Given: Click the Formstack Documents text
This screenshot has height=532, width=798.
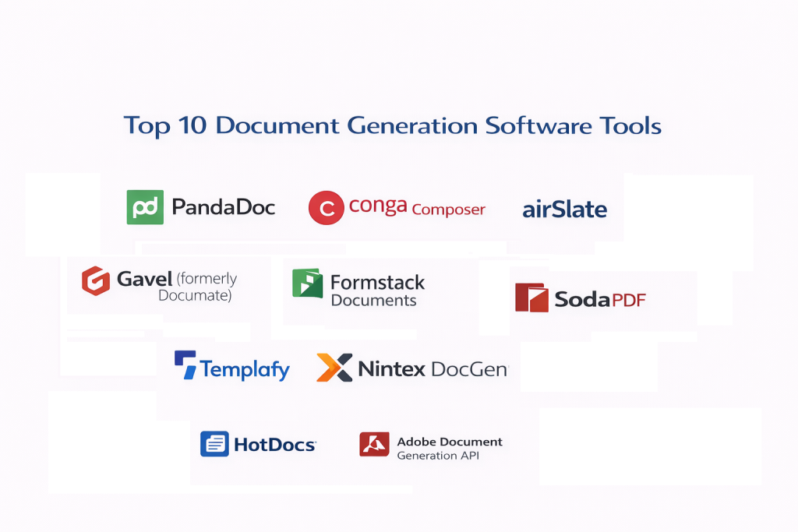Looking at the screenshot, I should click(x=377, y=291).
